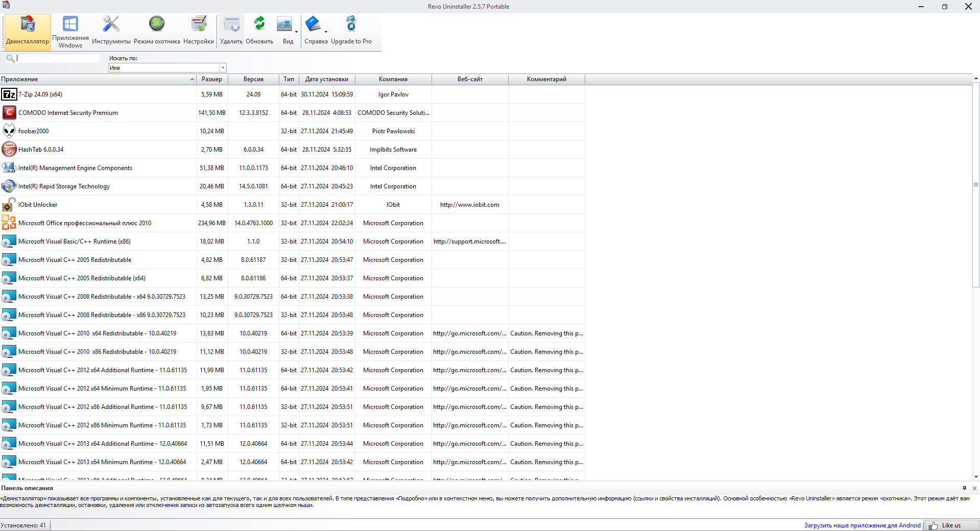The image size is (980, 531).
Task: Click Implbits Software company cell
Action: click(393, 150)
